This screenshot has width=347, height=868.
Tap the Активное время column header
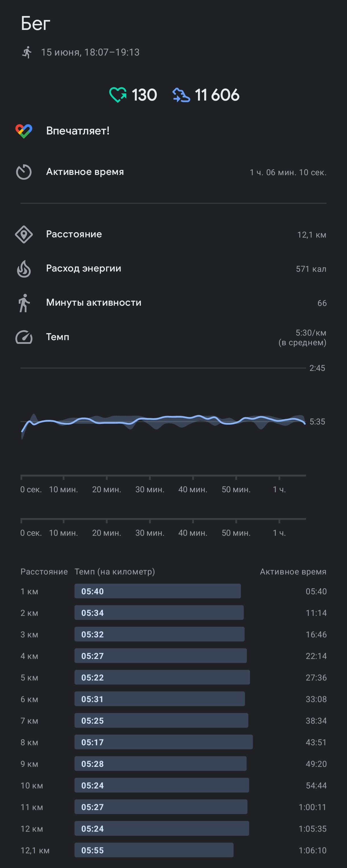pyautogui.click(x=293, y=571)
